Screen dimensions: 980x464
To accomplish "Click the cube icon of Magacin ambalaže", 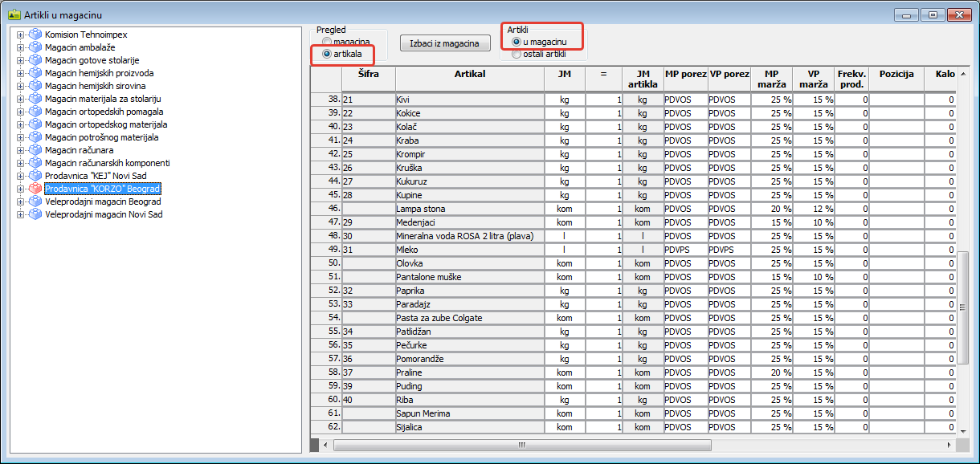I will (x=35, y=47).
